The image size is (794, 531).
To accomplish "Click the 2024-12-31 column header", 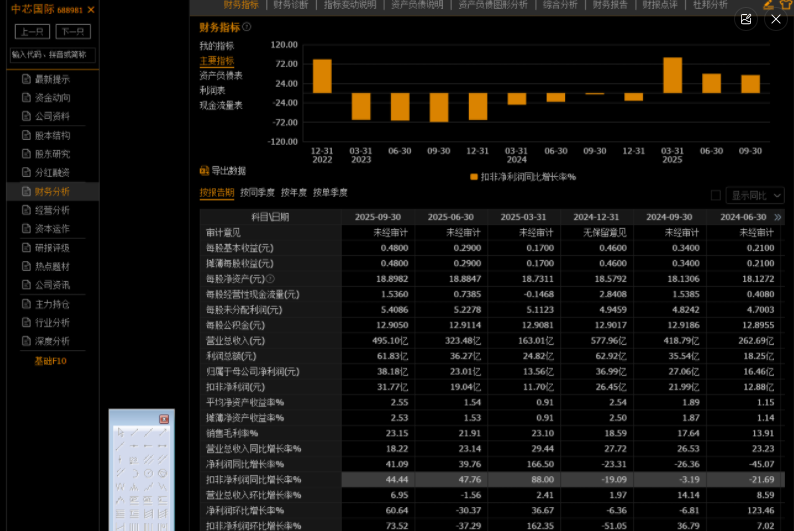I will (x=596, y=217).
